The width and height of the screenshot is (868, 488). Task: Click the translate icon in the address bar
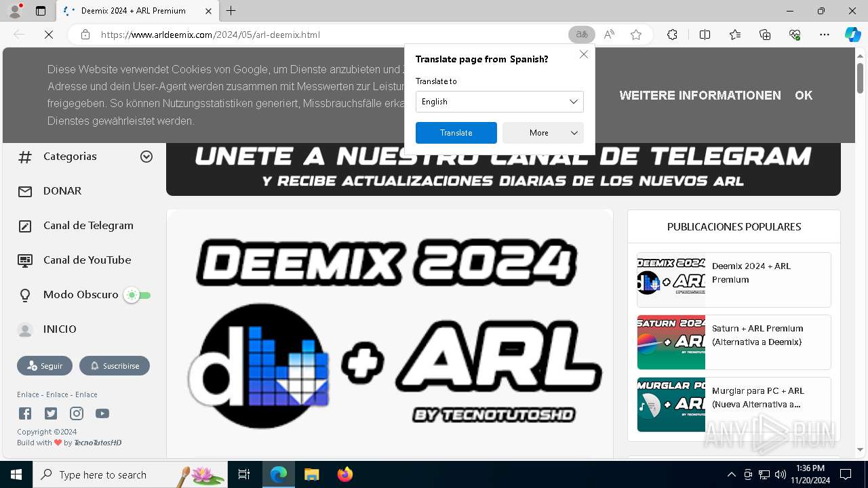click(x=581, y=35)
